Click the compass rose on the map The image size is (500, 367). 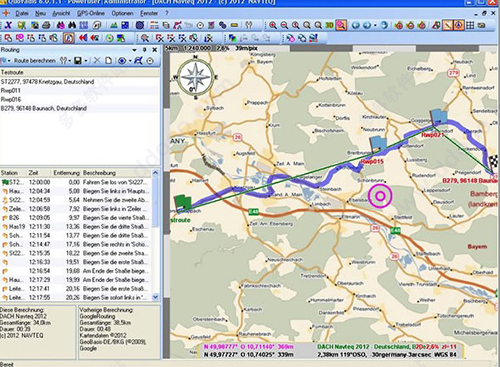coord(195,77)
